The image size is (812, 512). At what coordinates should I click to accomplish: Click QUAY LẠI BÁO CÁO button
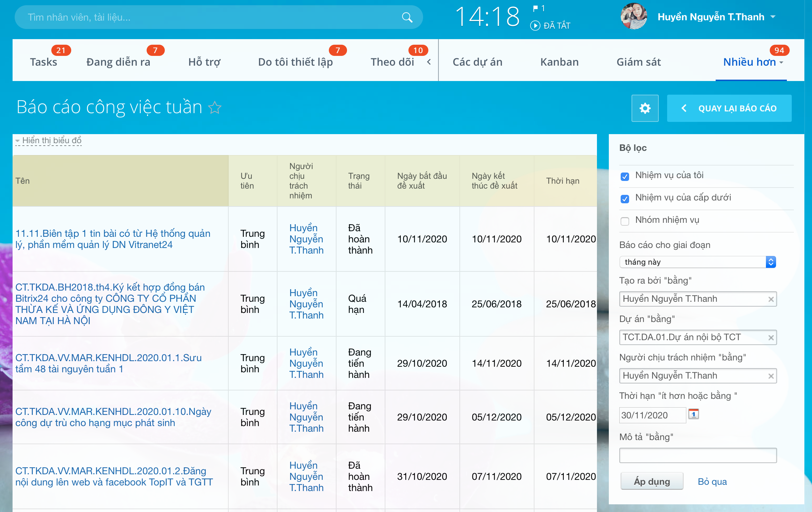[x=729, y=108]
